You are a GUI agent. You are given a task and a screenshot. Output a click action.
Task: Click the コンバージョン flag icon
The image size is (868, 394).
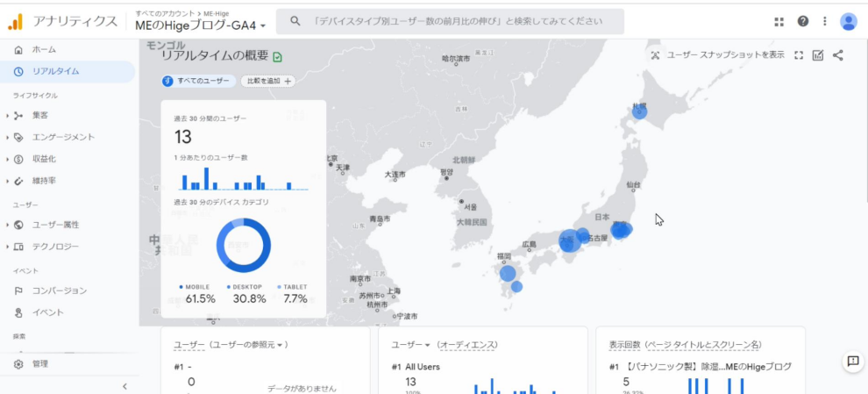[18, 290]
